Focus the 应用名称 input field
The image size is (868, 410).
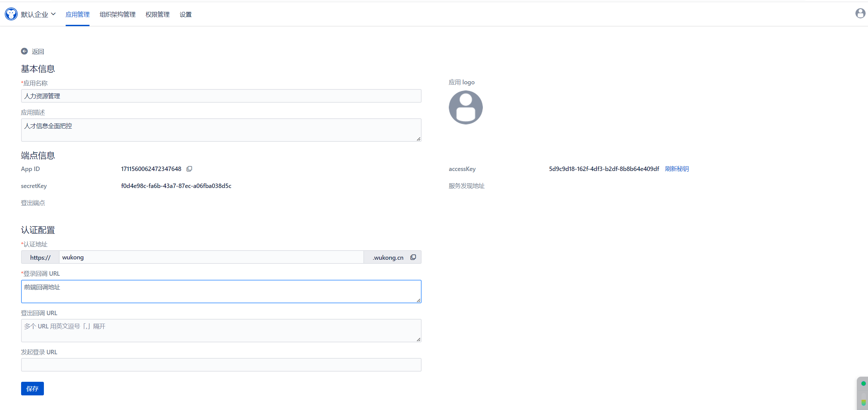click(221, 96)
